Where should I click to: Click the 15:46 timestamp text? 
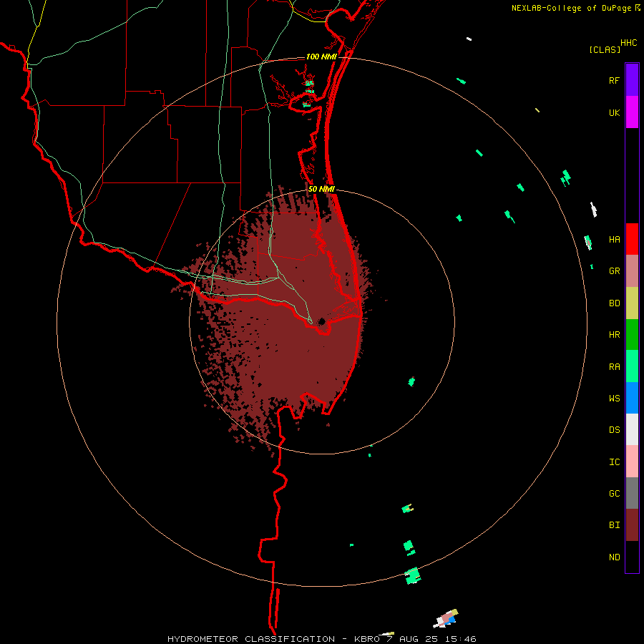459,639
